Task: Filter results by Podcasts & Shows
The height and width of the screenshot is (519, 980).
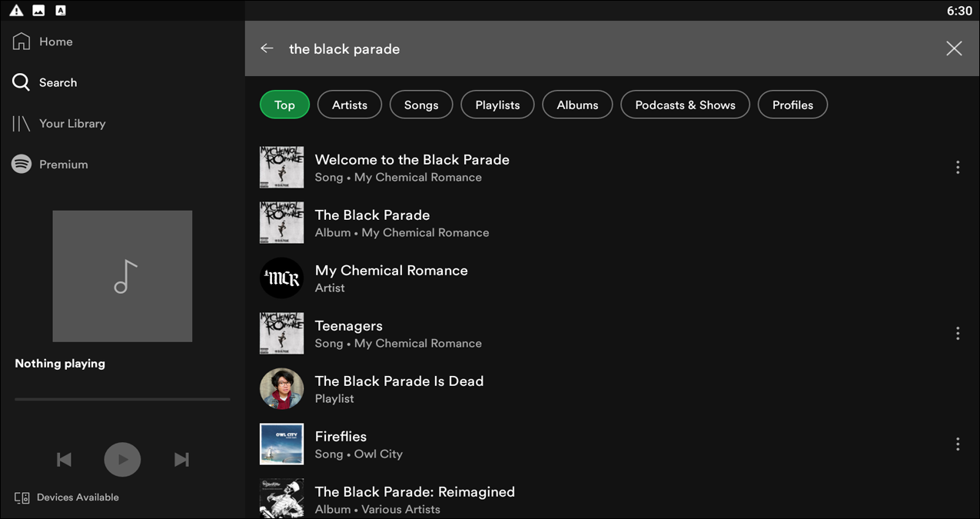Action: 685,105
